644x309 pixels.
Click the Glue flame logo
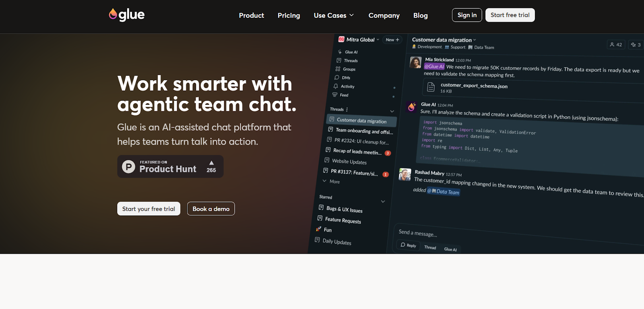point(113,15)
